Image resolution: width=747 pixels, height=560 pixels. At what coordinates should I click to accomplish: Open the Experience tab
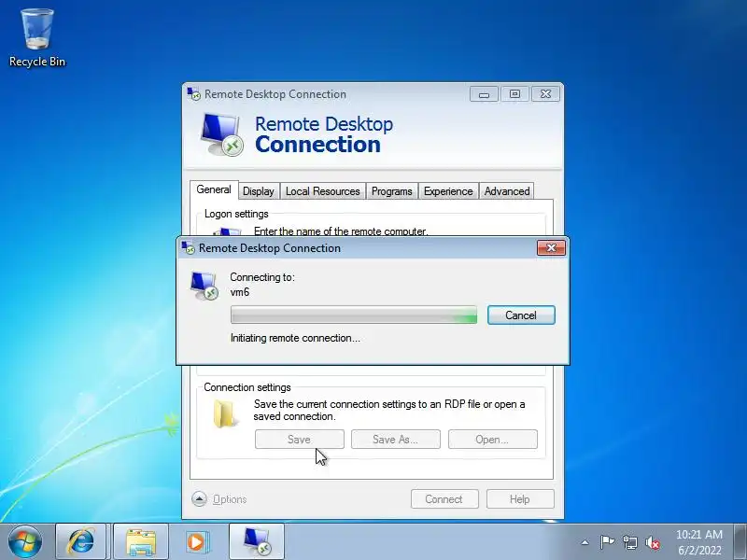pos(448,191)
